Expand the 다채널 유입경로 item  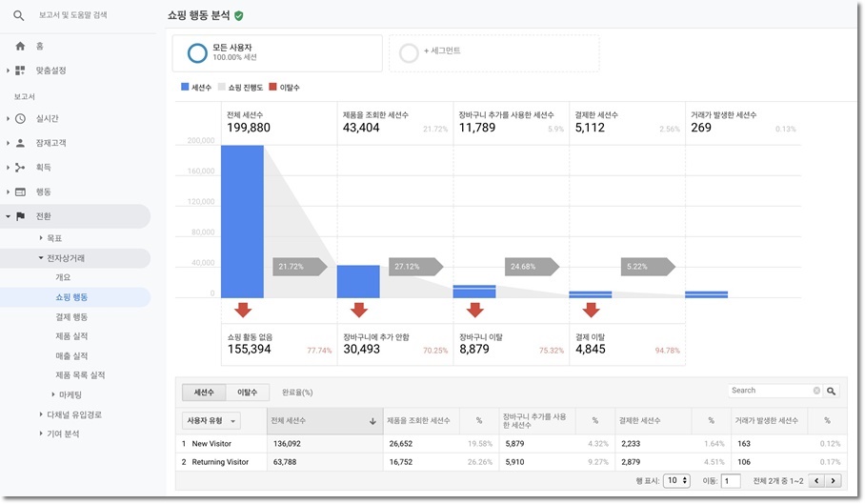(41, 414)
